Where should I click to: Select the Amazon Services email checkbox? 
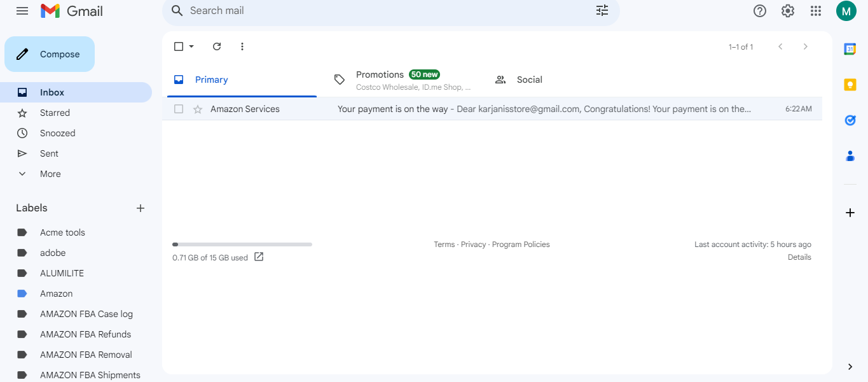coord(179,110)
